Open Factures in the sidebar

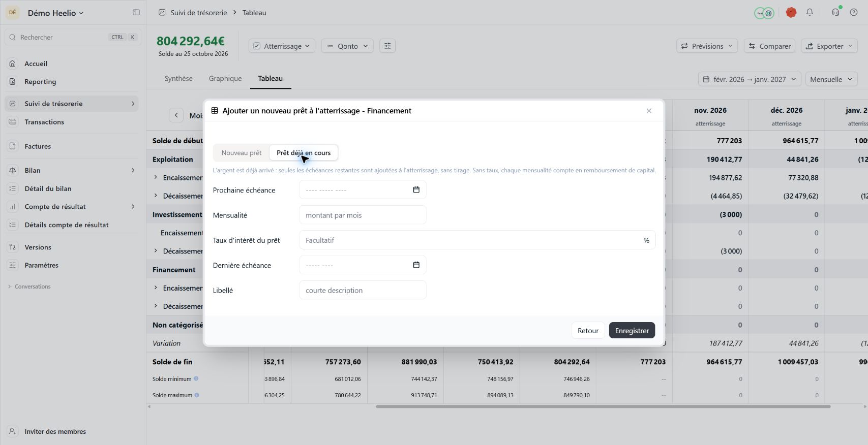point(72,146)
